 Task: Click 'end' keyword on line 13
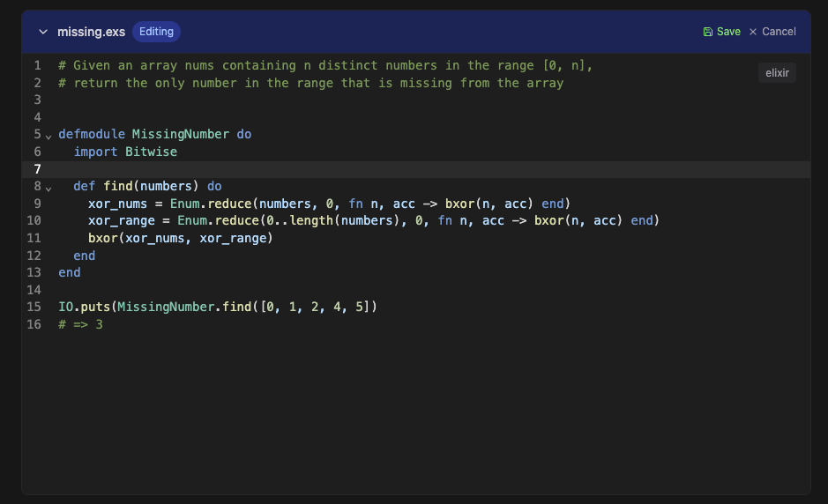tap(69, 272)
